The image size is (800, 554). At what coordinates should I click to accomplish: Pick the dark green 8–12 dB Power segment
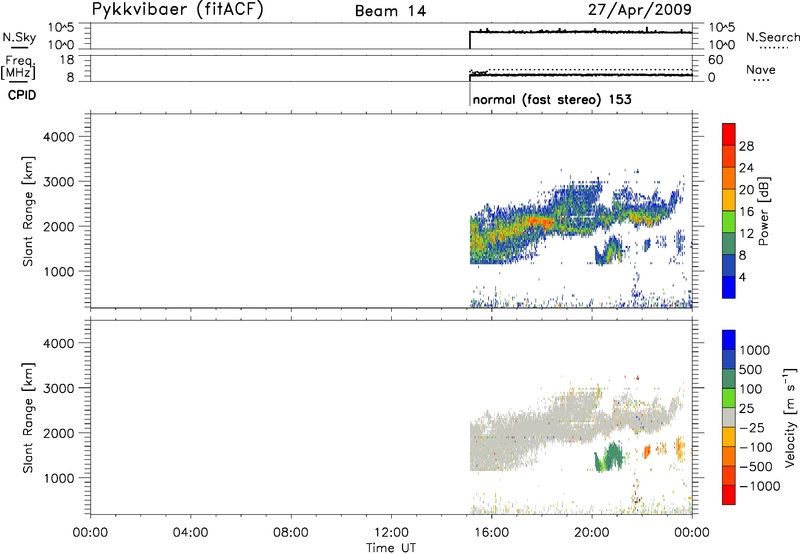[x=729, y=243]
